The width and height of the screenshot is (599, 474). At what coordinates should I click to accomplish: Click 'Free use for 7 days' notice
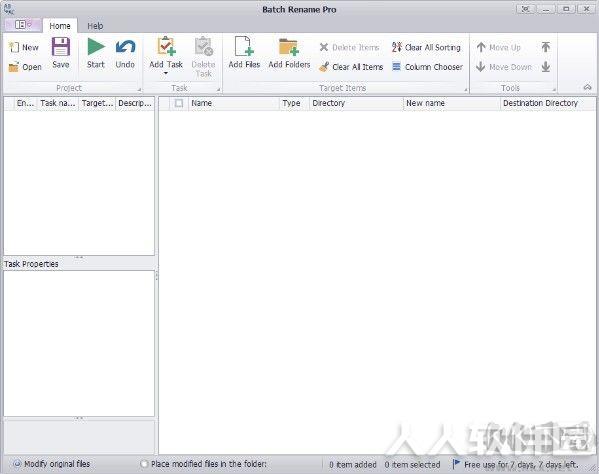coord(521,464)
